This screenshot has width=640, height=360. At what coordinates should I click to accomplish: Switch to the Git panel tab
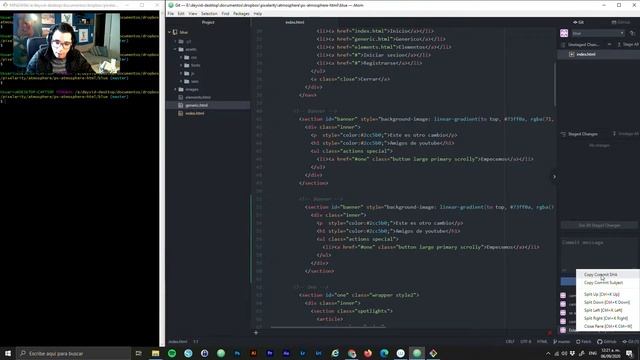click(579, 22)
